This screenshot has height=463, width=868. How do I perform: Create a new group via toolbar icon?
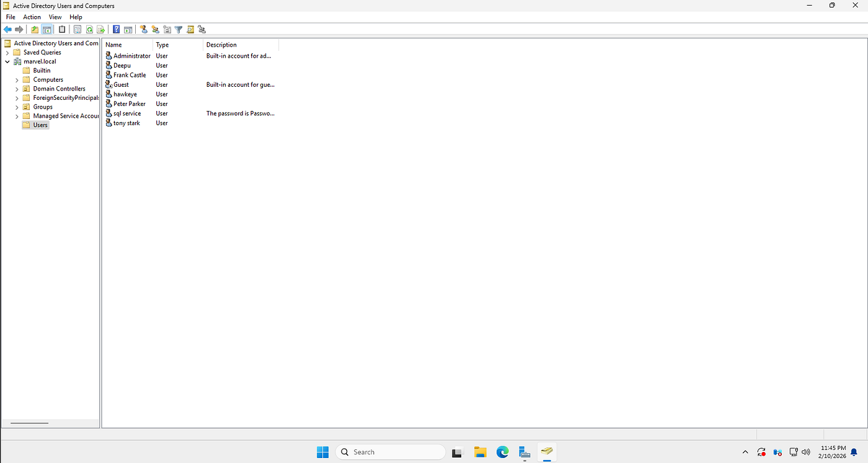pos(156,29)
